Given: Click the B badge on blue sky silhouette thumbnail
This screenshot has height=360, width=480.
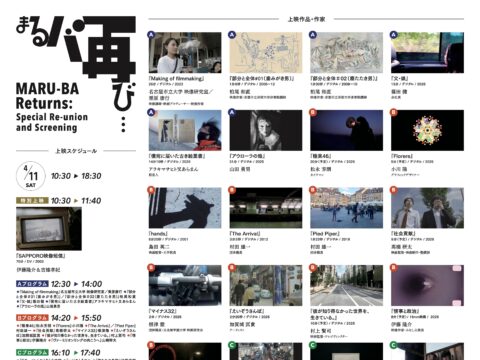Looking at the screenshot, I should [x=313, y=112].
